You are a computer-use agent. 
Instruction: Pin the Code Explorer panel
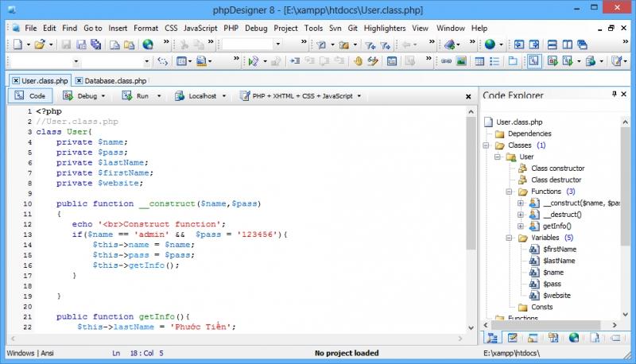(614, 95)
